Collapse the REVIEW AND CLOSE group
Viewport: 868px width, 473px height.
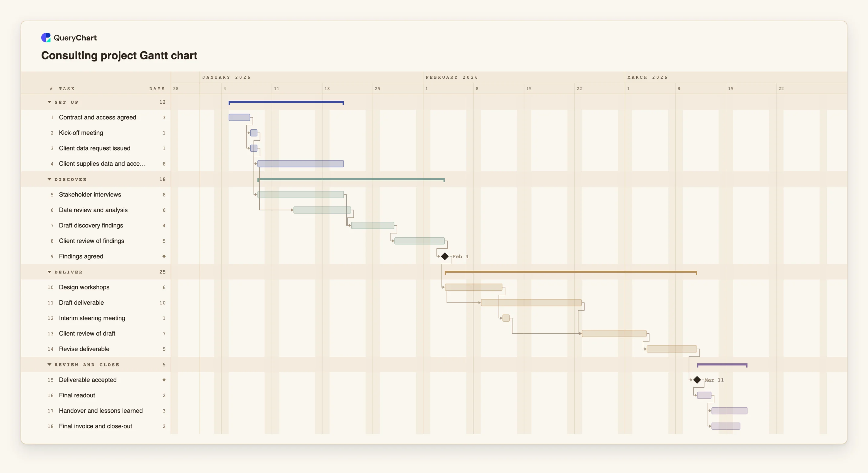(x=50, y=365)
